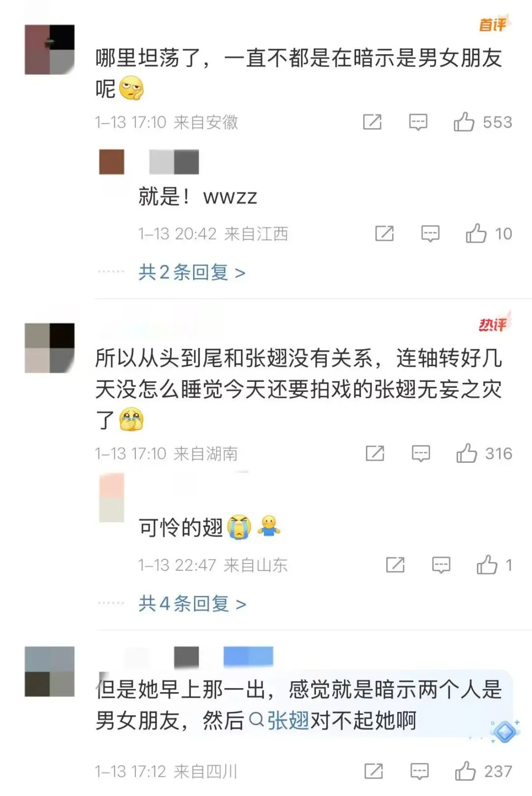Expand '共2条回复' replies thread
Image resolution: width=532 pixels, height=796 pixels.
[192, 272]
